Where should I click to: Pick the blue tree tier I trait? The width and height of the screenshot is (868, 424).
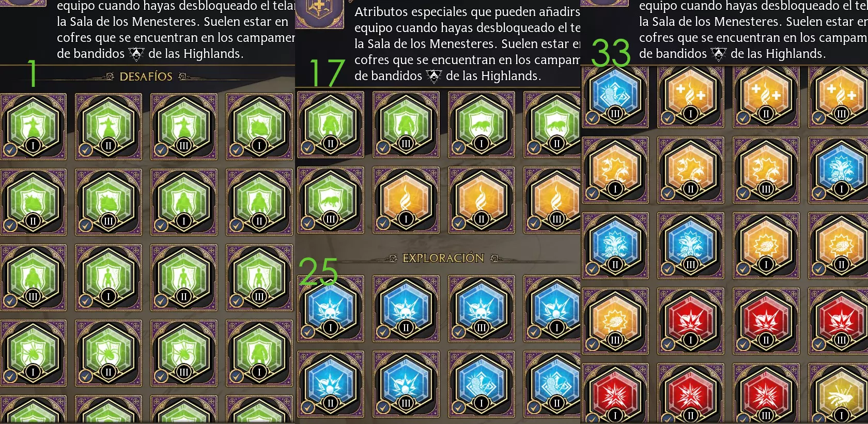tap(841, 170)
